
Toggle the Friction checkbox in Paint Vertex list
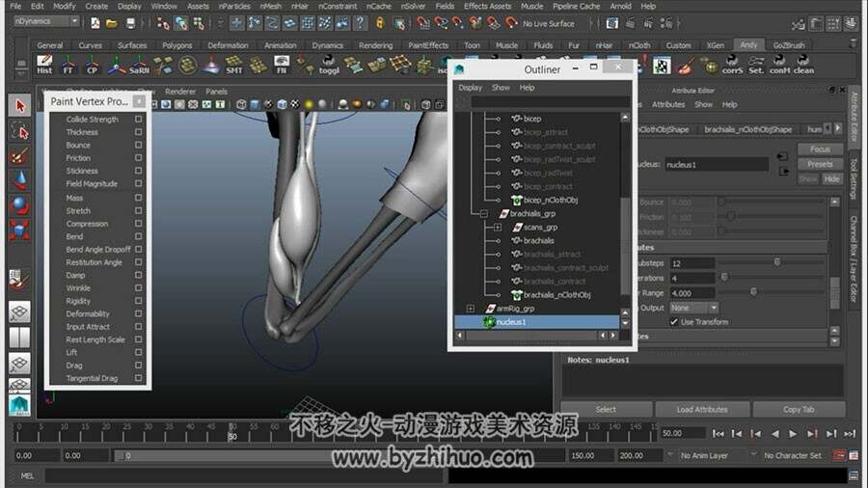(138, 158)
